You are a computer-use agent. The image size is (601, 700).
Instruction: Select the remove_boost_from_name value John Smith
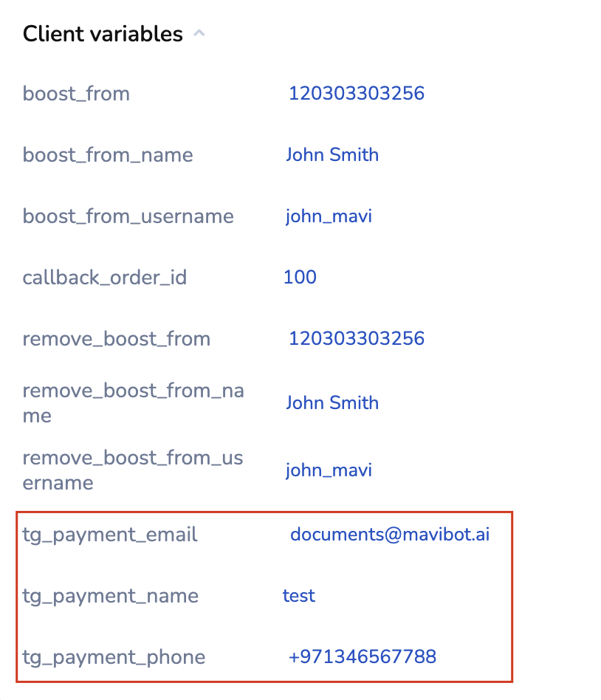click(332, 403)
